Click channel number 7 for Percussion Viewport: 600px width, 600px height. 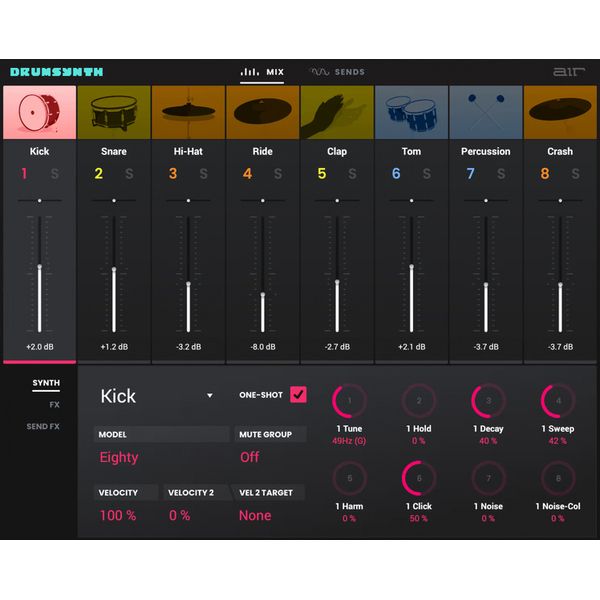tap(470, 174)
